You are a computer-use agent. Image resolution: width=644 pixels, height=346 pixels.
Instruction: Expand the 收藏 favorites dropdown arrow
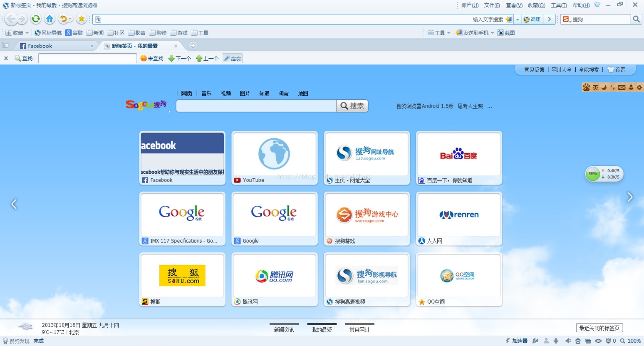click(28, 32)
